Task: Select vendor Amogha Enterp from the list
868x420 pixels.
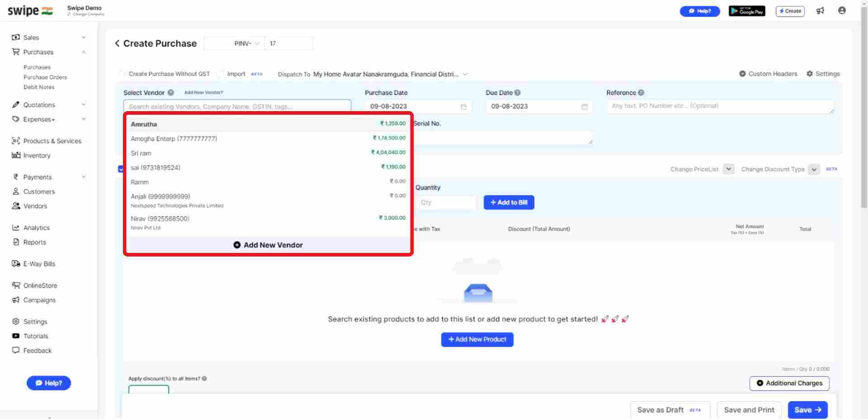Action: coord(268,139)
